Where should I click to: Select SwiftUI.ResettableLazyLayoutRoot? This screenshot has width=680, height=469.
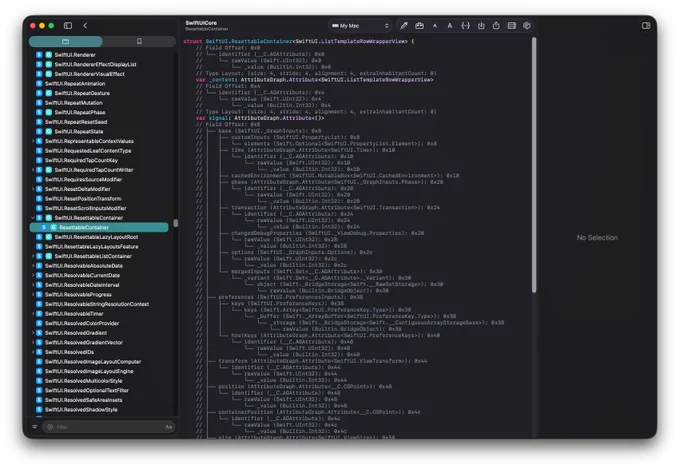100,237
